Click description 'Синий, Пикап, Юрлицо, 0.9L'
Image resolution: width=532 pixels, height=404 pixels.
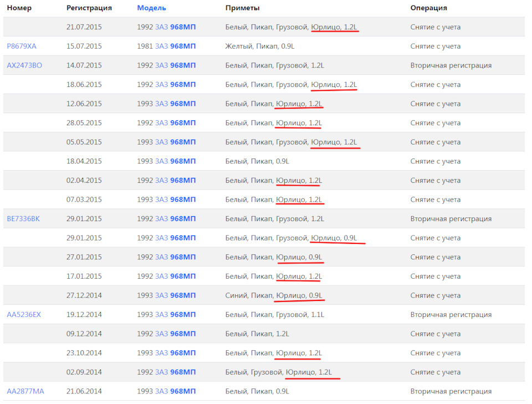pos(274,295)
